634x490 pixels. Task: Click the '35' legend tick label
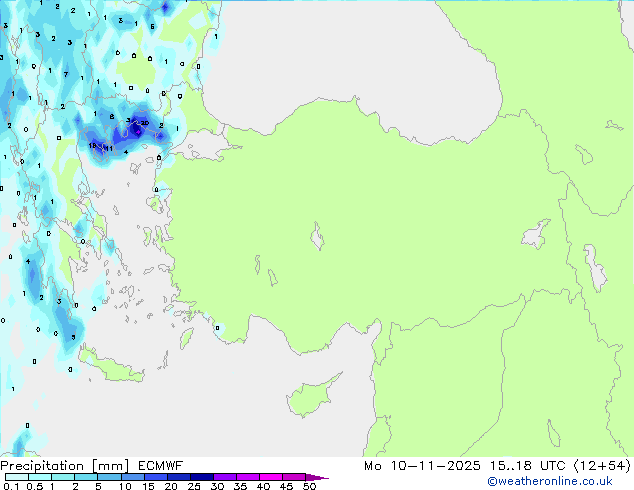coord(240,486)
